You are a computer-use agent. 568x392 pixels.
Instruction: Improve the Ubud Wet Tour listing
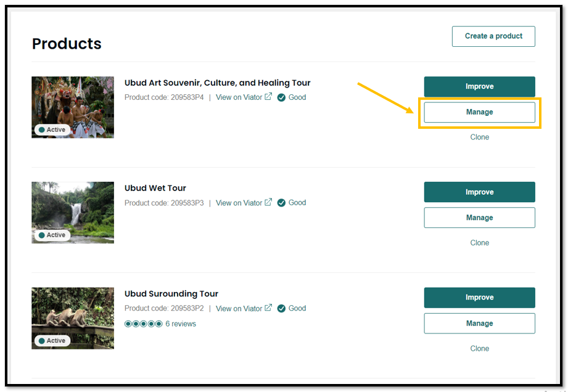tap(479, 192)
